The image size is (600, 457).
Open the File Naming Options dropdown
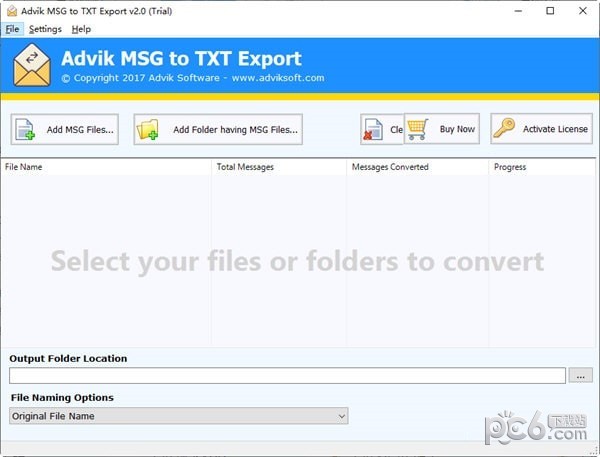[179, 416]
